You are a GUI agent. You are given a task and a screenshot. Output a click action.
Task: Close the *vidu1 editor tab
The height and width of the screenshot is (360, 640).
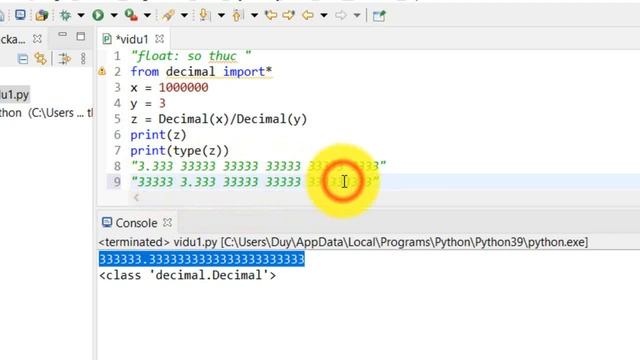pyautogui.click(x=160, y=39)
